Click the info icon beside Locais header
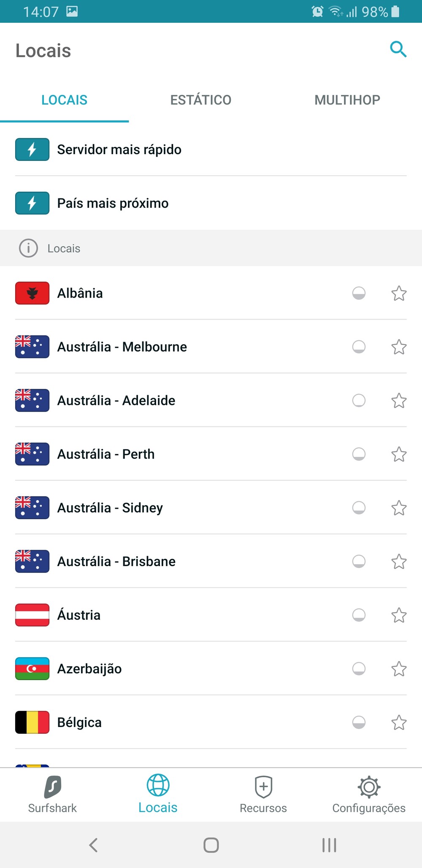Screen dimensions: 422x868 (28, 248)
